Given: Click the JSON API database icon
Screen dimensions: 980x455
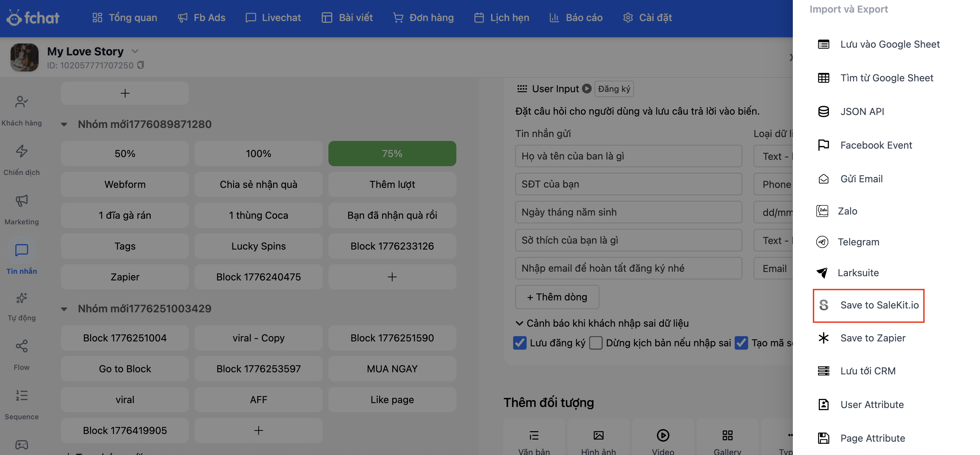Looking at the screenshot, I should pos(824,111).
